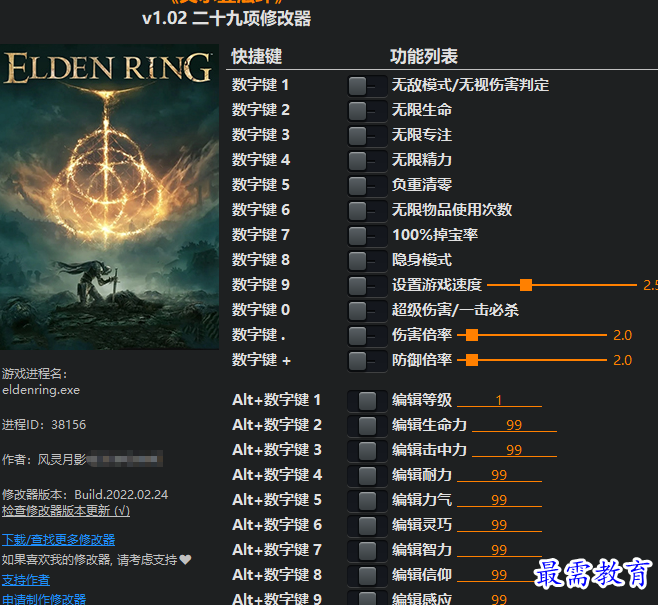Click the 支持作者 link
The height and width of the screenshot is (605, 658).
pyautogui.click(x=26, y=580)
